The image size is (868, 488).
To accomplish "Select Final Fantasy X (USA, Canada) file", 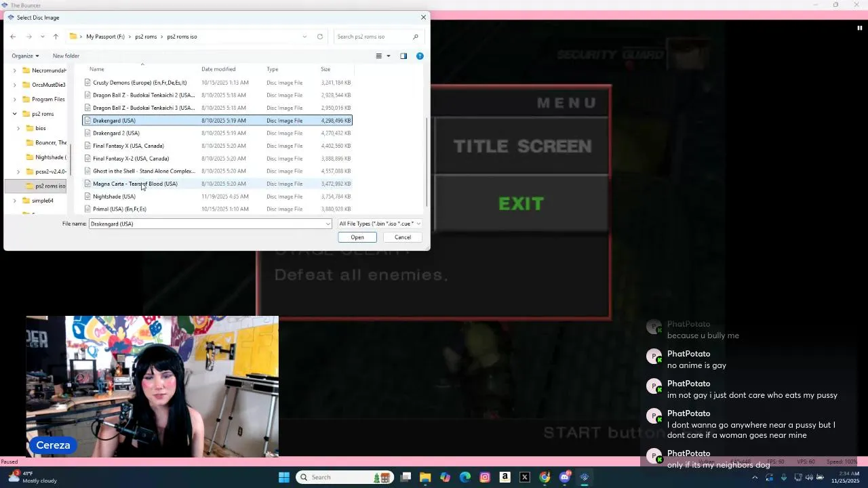I will [217, 146].
